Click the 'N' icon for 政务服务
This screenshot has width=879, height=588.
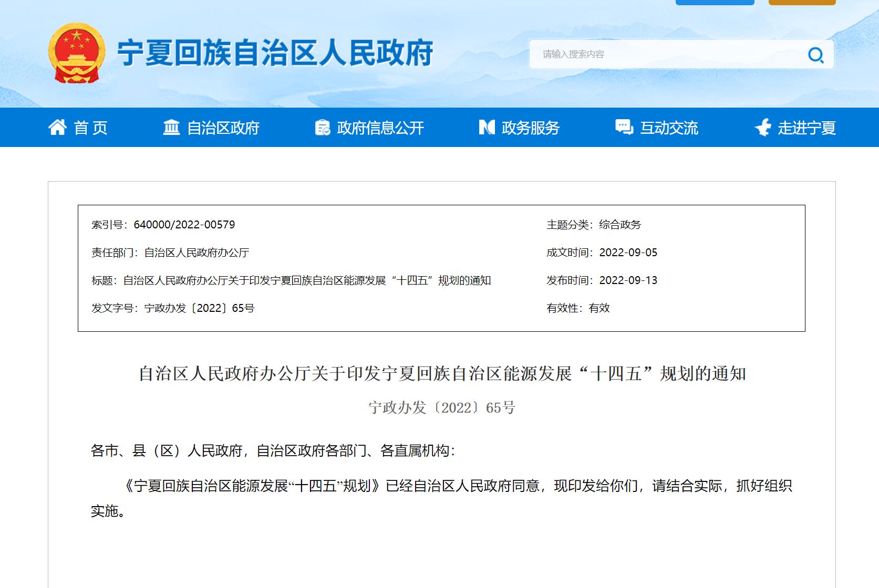point(486,127)
